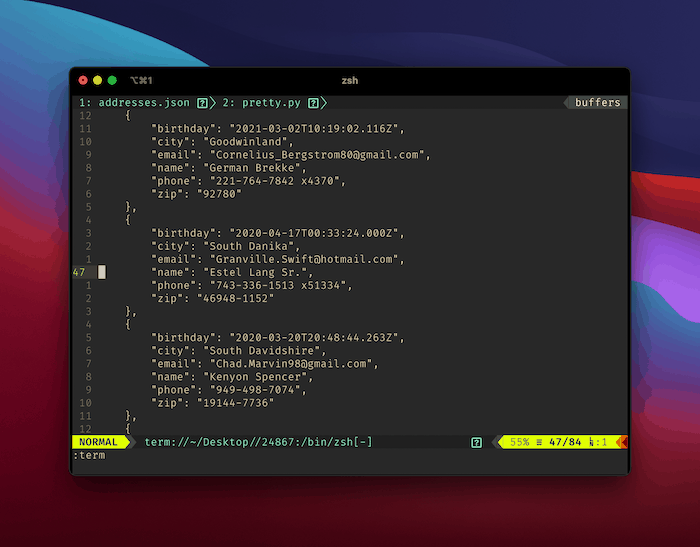
Task: Click the ⌥⌘1 shortcut label in title bar
Action: click(x=141, y=80)
